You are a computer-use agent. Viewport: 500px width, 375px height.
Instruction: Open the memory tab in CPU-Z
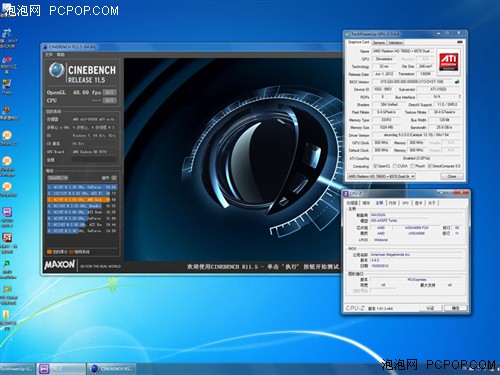pyautogui.click(x=392, y=203)
